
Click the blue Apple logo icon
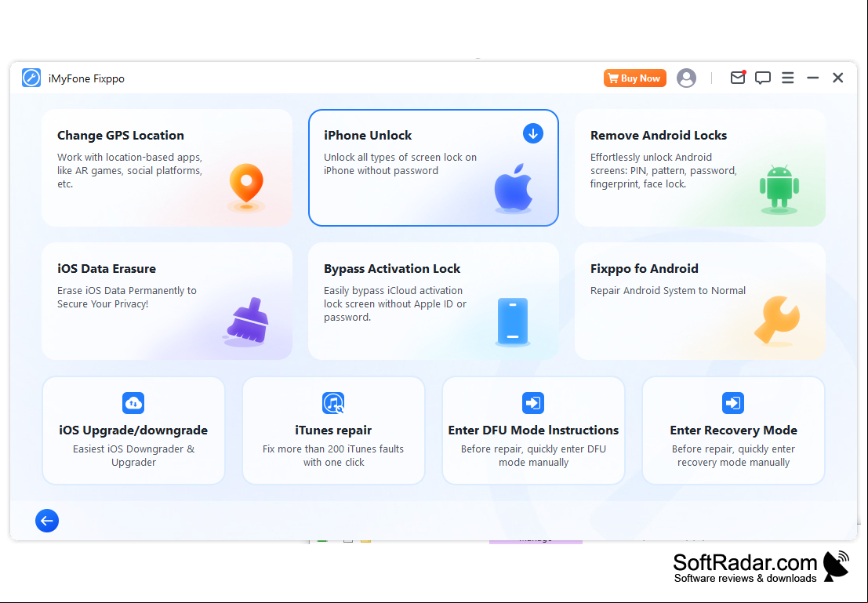pos(513,188)
